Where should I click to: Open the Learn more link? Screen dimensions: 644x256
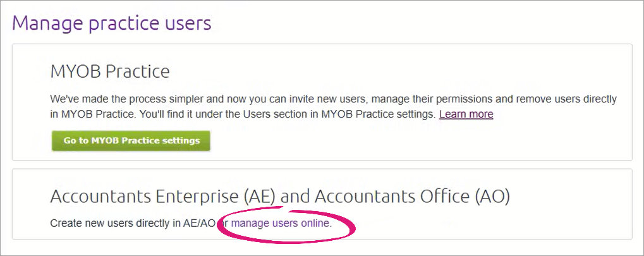pos(466,114)
